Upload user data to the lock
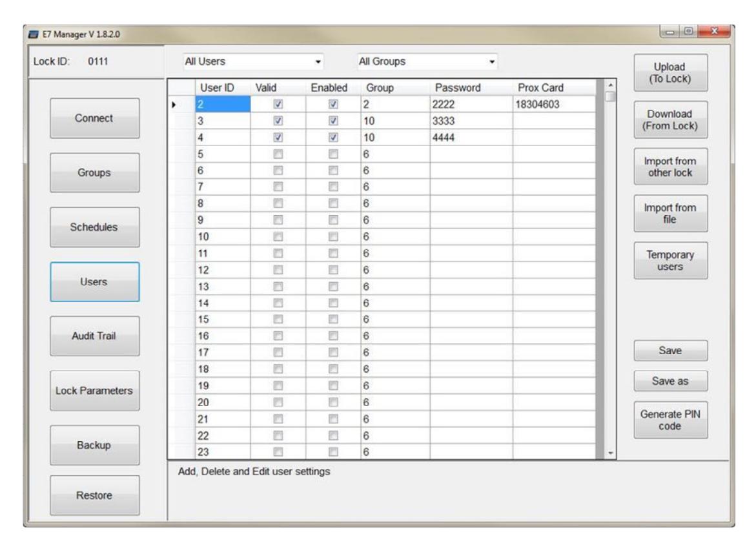The width and height of the screenshot is (756, 545). 671,73
